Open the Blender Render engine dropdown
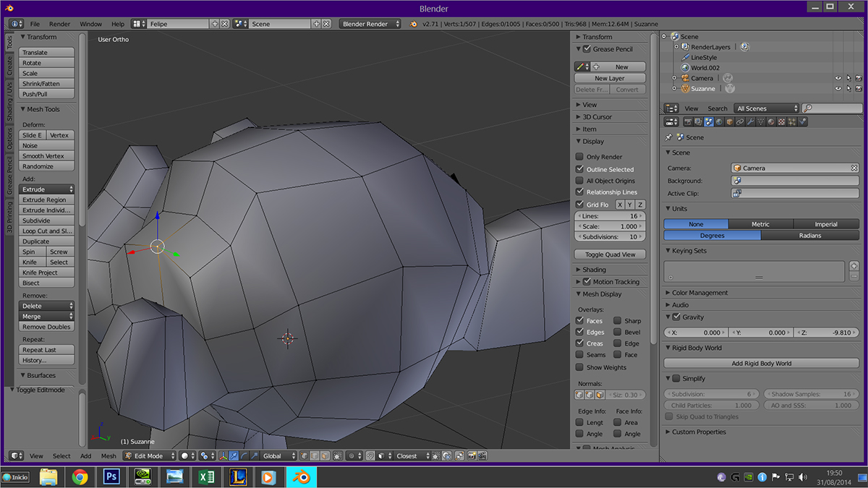 (370, 24)
